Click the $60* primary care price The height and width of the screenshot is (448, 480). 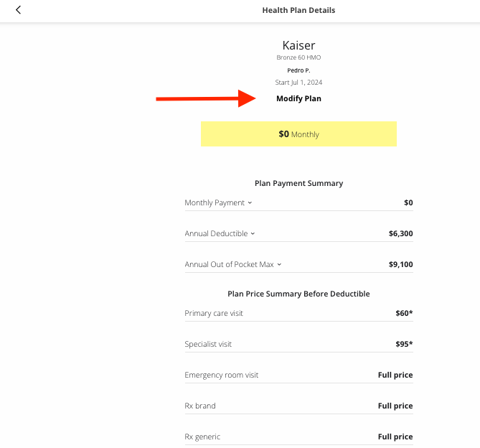tap(404, 313)
